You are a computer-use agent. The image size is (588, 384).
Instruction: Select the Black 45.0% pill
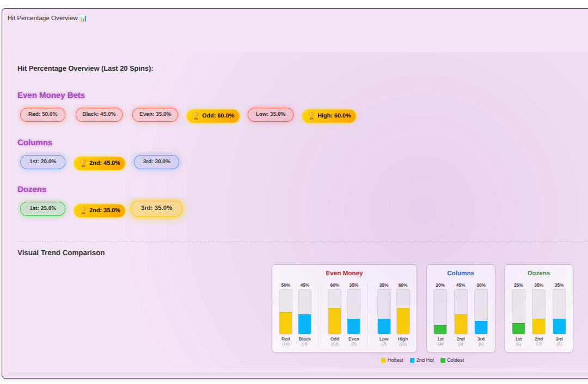click(x=99, y=115)
